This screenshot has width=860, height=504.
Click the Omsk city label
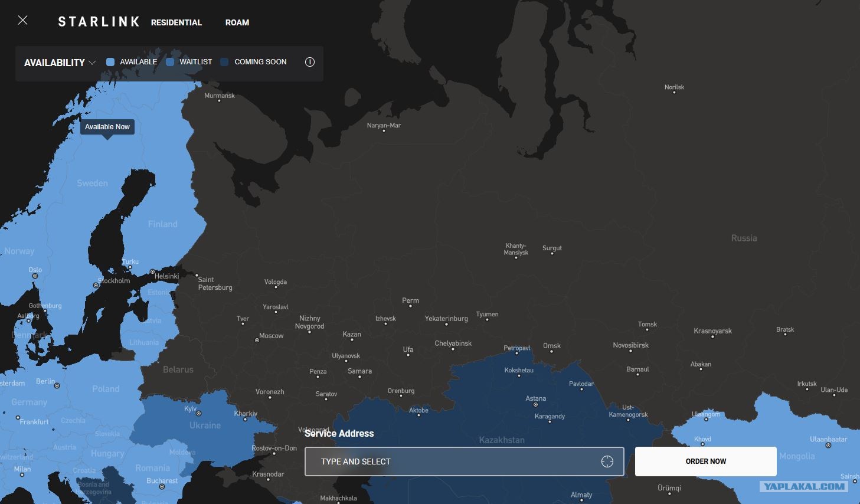click(x=552, y=346)
